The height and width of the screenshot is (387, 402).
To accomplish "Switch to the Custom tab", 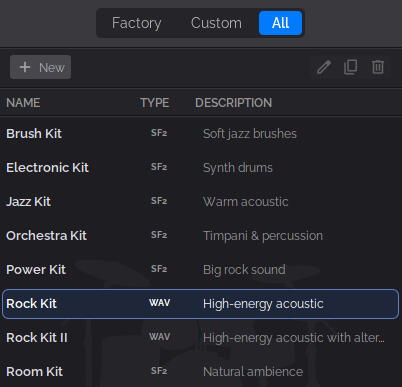I will tap(216, 23).
